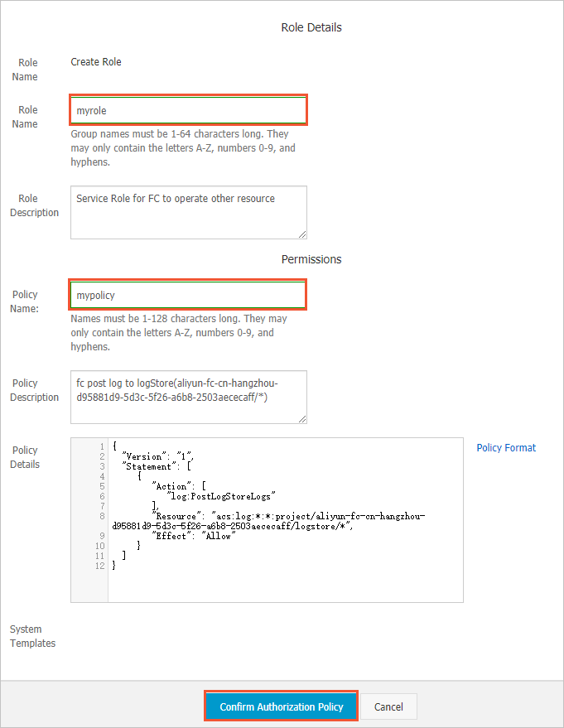Viewport: 564px width, 728px height.
Task: Click the "System Templates" label
Action: (x=32, y=636)
